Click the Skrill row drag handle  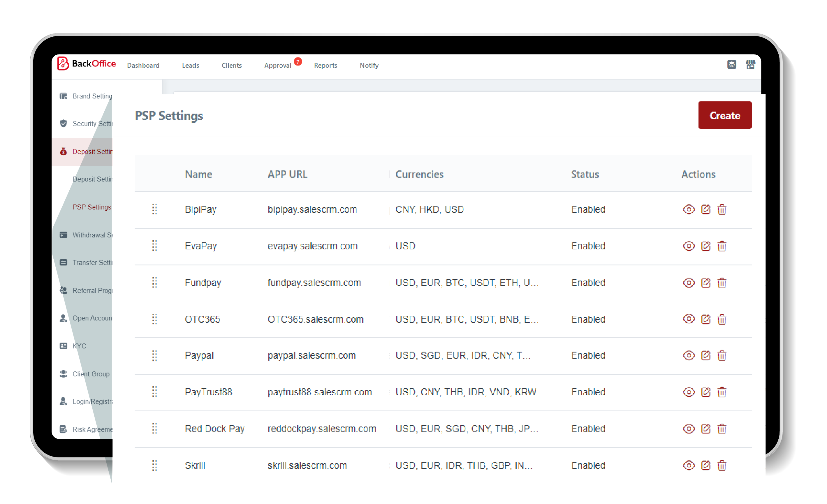coord(154,465)
